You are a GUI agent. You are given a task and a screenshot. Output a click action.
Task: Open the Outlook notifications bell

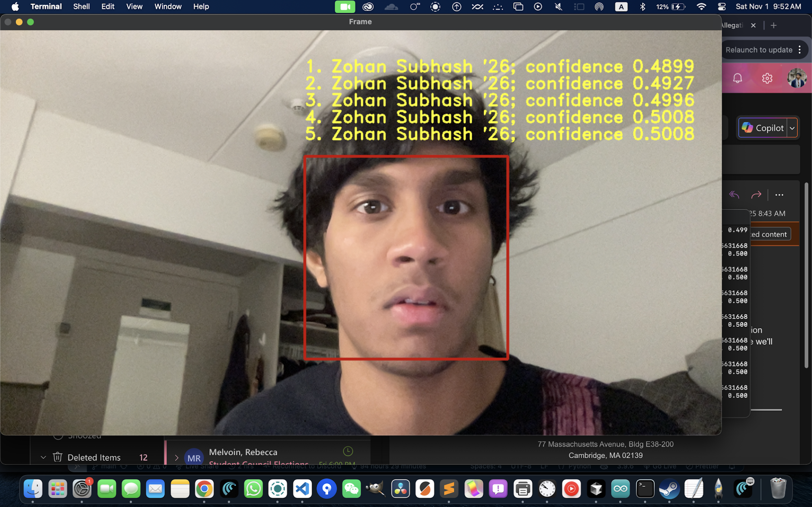(737, 78)
